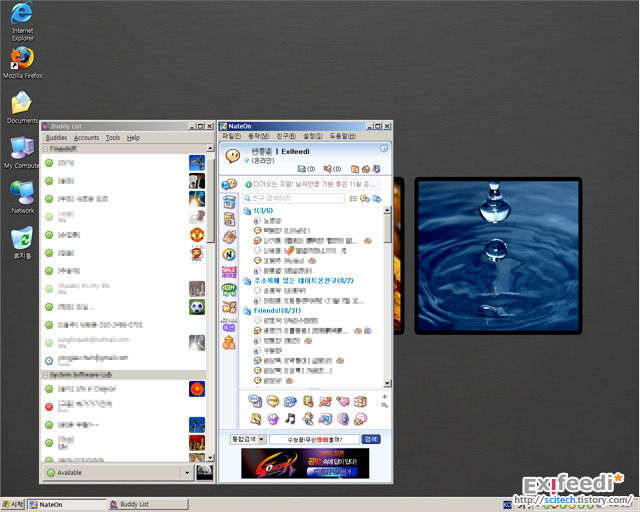Click the round info icon in NateOn header
Viewport: 640px width, 512px height.
[384, 148]
